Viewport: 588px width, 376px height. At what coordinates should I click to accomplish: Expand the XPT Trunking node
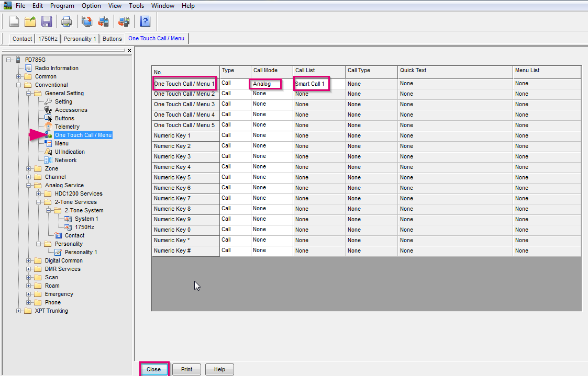(x=18, y=311)
